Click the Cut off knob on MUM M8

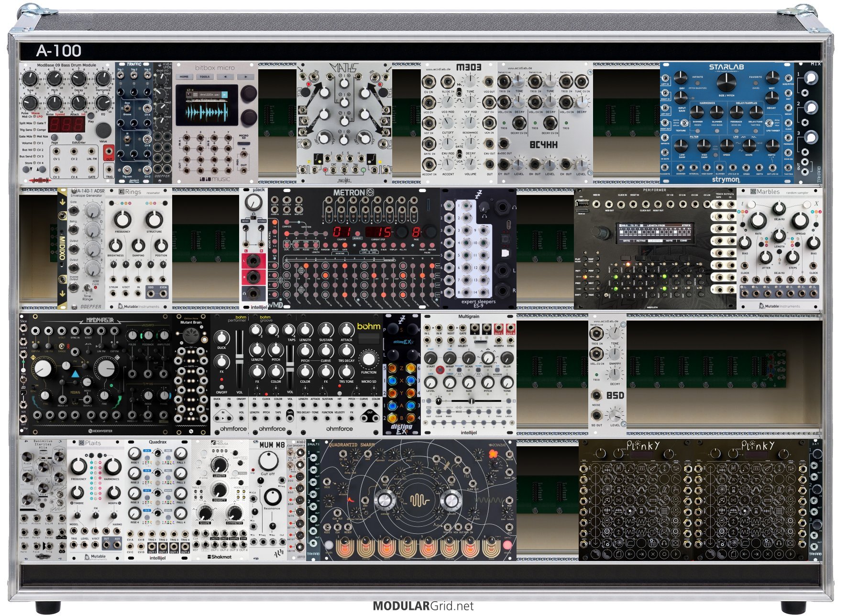click(x=268, y=462)
